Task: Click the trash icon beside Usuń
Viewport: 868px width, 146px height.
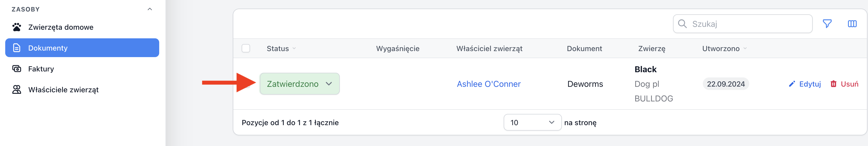Action: point(833,84)
